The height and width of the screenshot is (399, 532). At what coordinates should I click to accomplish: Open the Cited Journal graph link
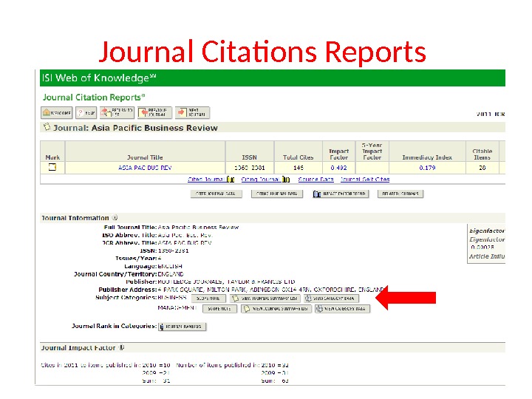point(211,179)
